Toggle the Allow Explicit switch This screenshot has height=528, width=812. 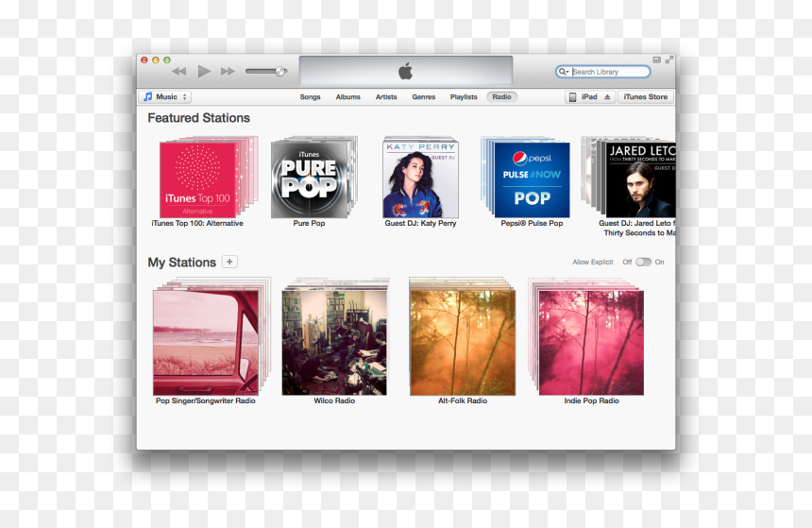point(643,263)
